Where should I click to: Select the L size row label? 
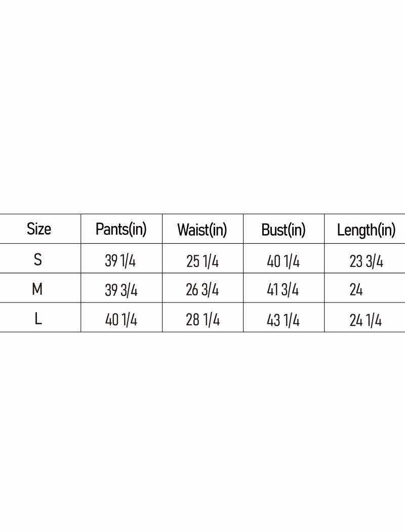tap(38, 319)
